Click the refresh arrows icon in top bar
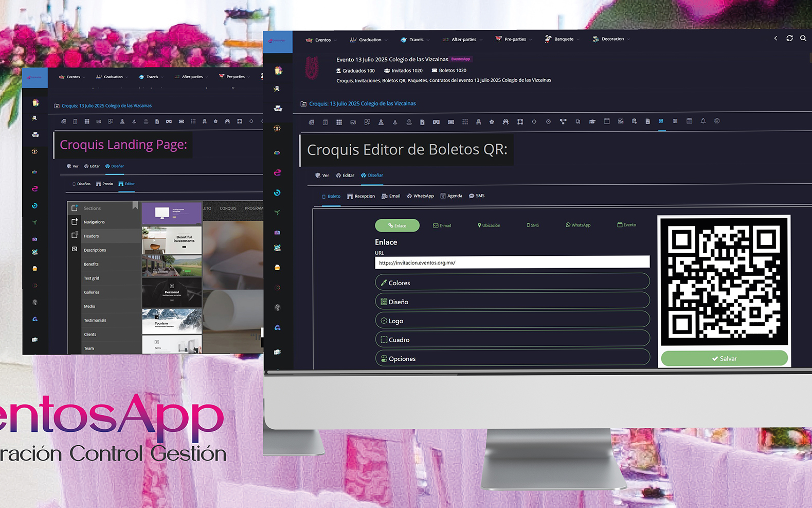812x508 pixels. coord(789,38)
